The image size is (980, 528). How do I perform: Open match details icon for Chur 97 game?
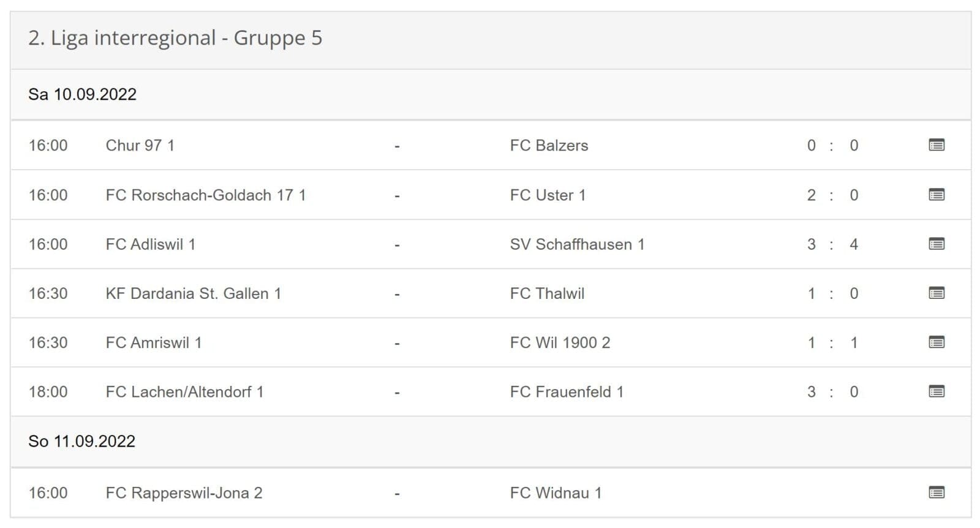[936, 145]
